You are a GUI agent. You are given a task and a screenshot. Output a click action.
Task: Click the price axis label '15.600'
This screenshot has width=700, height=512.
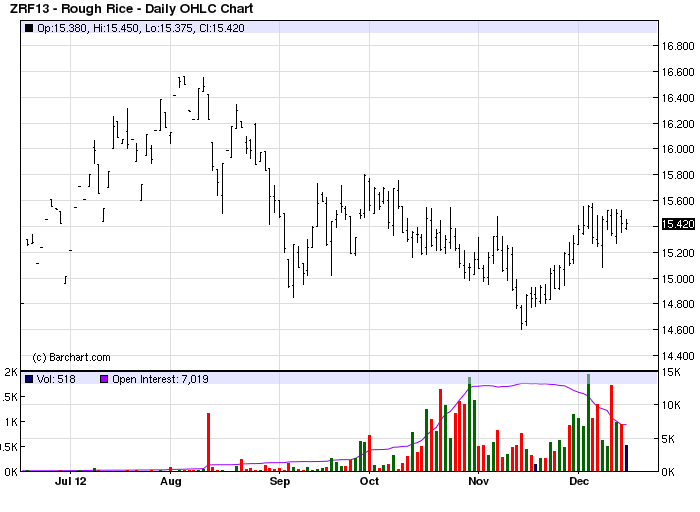[678, 201]
